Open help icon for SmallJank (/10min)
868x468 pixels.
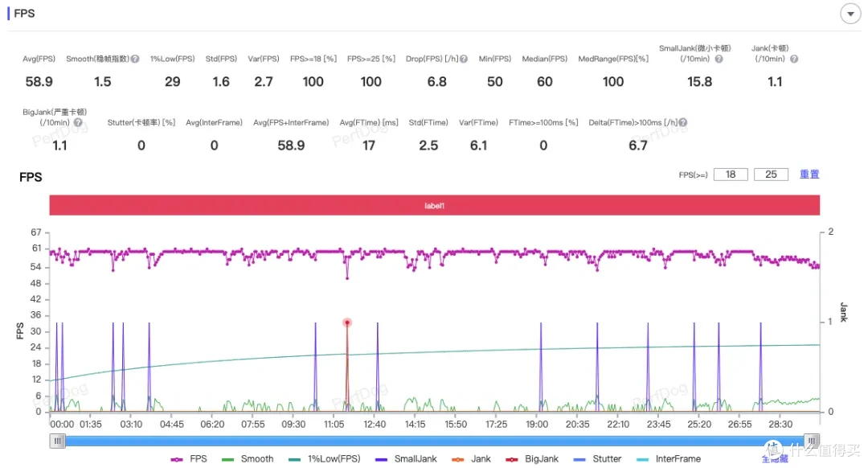(x=719, y=59)
